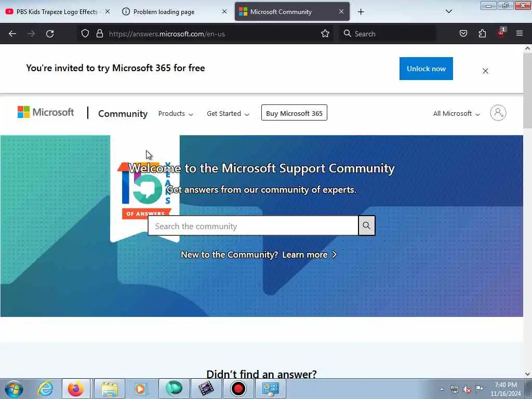Open the media player taskbar icon
Image resolution: width=532 pixels, height=399 pixels.
click(140, 389)
